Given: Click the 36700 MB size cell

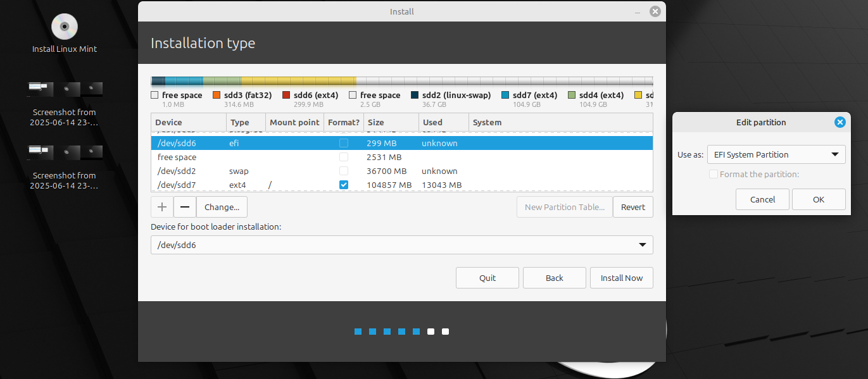Looking at the screenshot, I should 387,171.
